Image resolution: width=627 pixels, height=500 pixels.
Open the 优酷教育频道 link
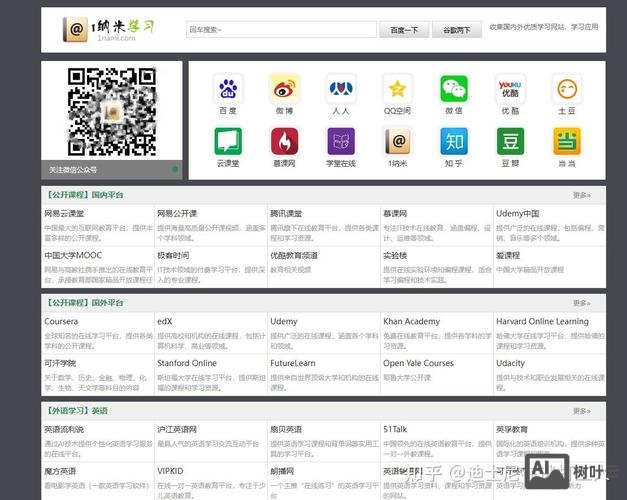(294, 255)
